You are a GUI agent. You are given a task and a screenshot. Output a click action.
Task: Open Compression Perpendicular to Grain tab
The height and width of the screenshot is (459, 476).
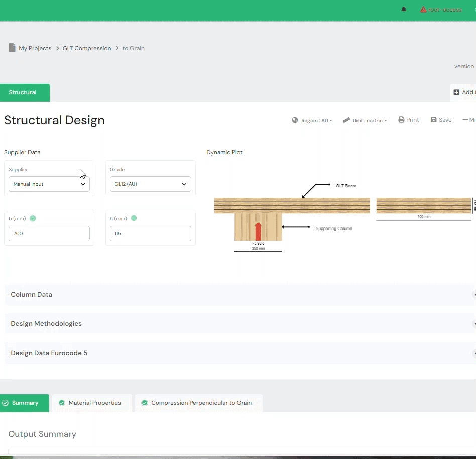201,403
